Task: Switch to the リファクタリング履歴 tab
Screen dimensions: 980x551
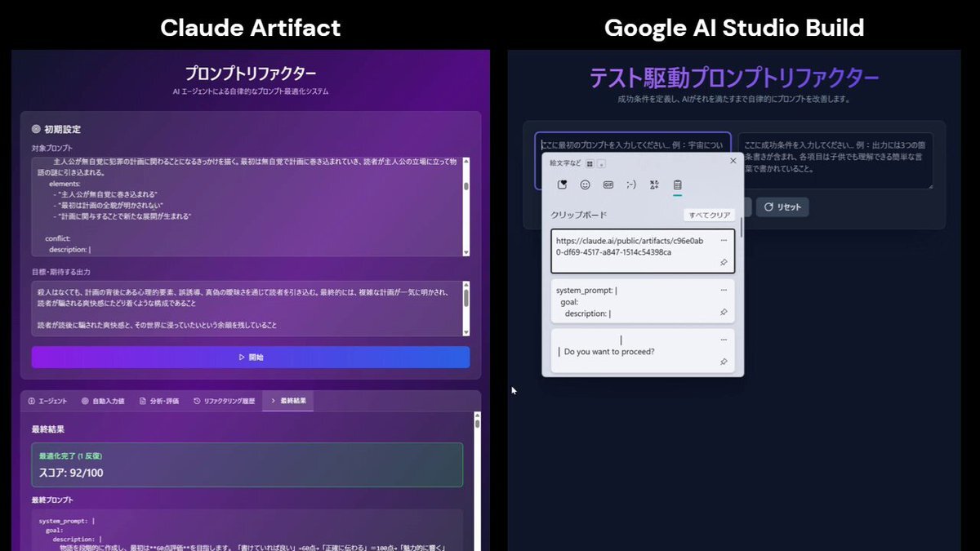Action: 225,401
